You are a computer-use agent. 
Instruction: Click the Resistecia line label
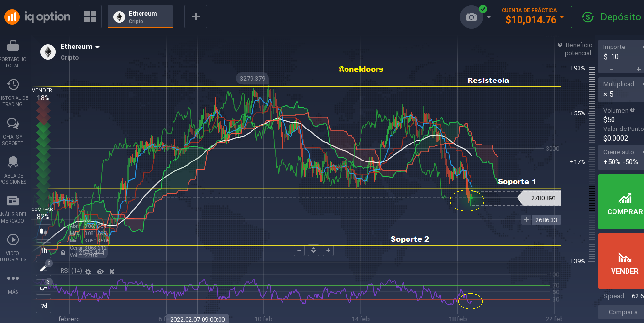(488, 81)
